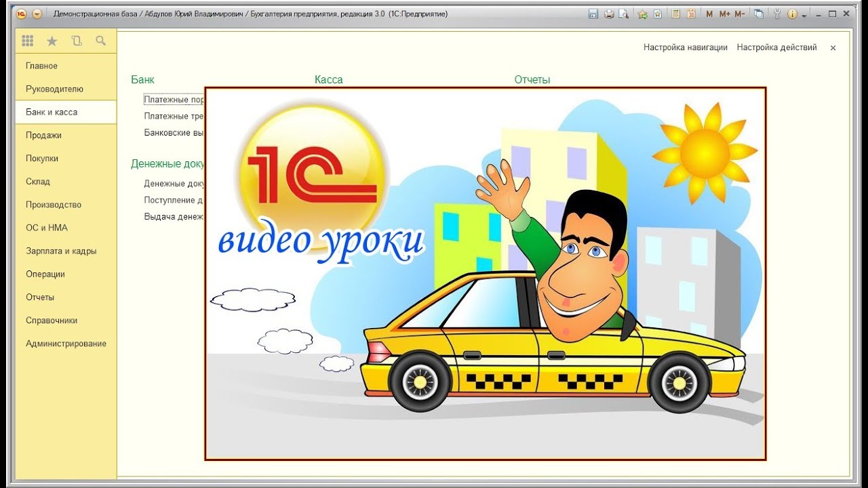Open Платежные требования link
Screen dimensions: 868x488
click(x=174, y=116)
